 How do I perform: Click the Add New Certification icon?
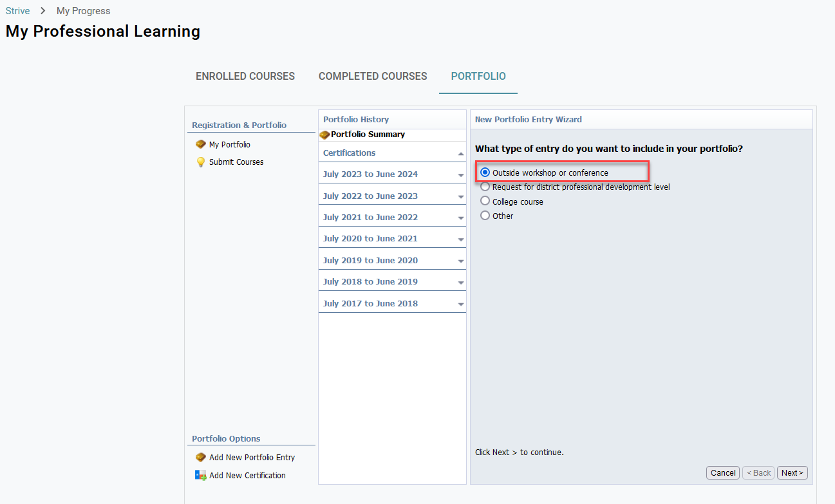(x=200, y=476)
